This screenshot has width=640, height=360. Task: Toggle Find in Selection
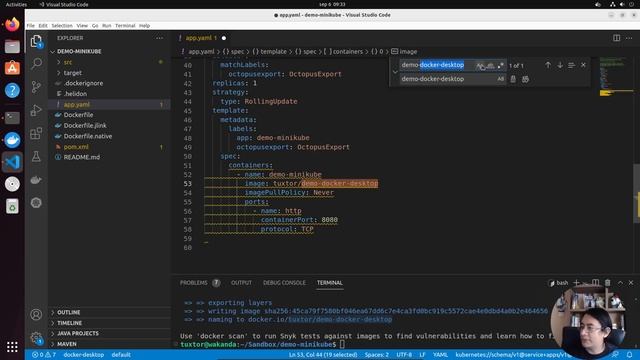coord(571,65)
